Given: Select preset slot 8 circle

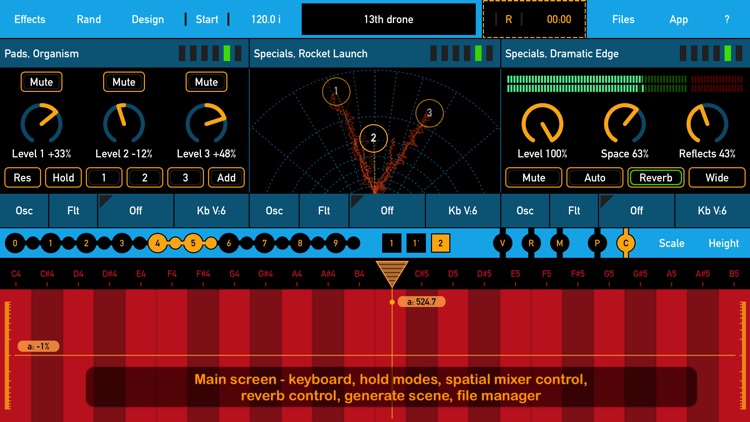Looking at the screenshot, I should [x=300, y=243].
